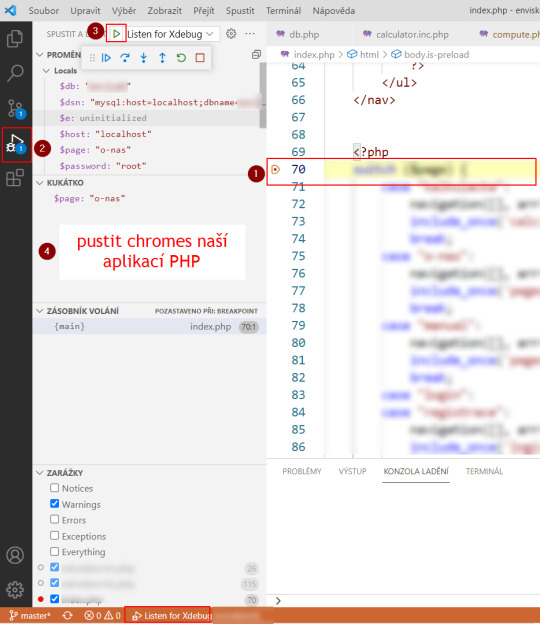The width and height of the screenshot is (540, 624).
Task: Open the Accounts menu icon
Action: click(x=15, y=555)
